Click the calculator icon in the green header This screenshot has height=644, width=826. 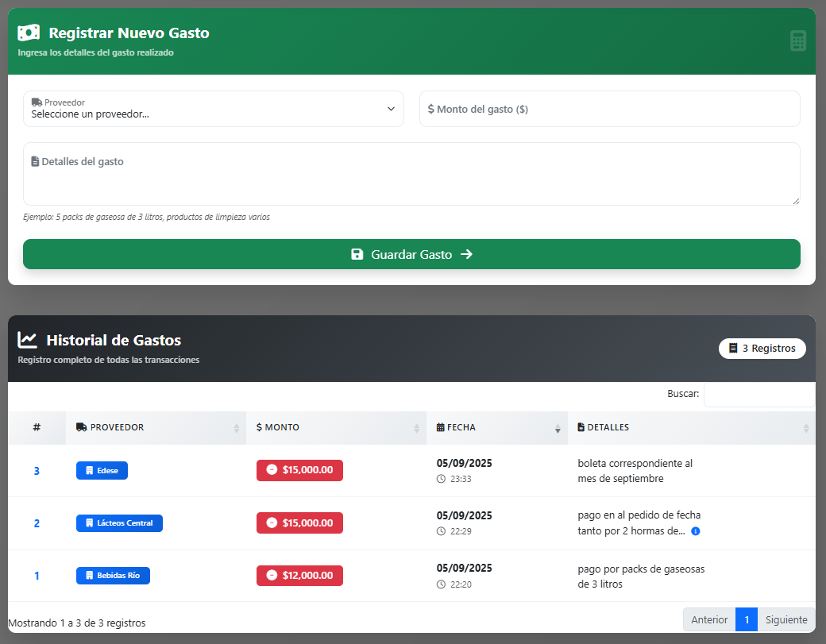coord(797,41)
